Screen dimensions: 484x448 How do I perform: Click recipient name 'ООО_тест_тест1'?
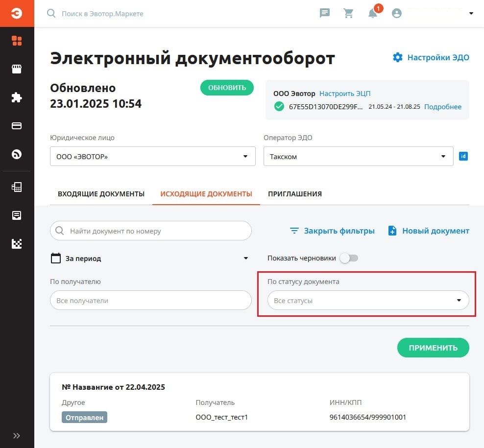pos(221,417)
